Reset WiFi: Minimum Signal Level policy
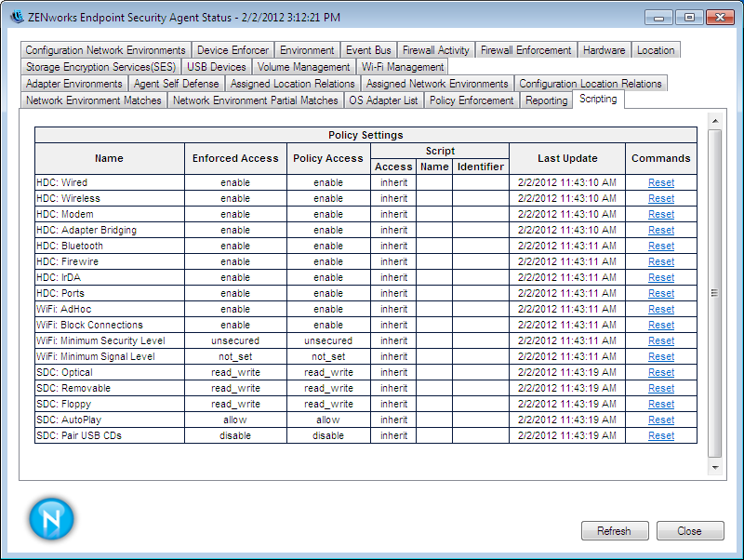744x560 pixels. [661, 356]
